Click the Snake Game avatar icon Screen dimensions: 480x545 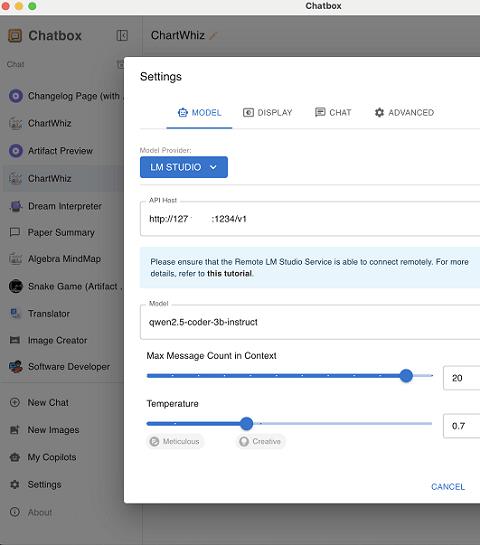pyautogui.click(x=16, y=286)
